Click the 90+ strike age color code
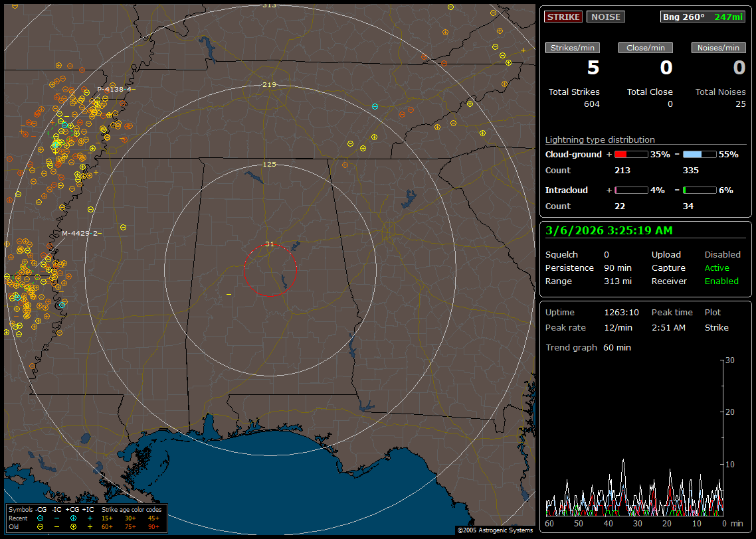Image resolution: width=756 pixels, height=539 pixels. (152, 526)
